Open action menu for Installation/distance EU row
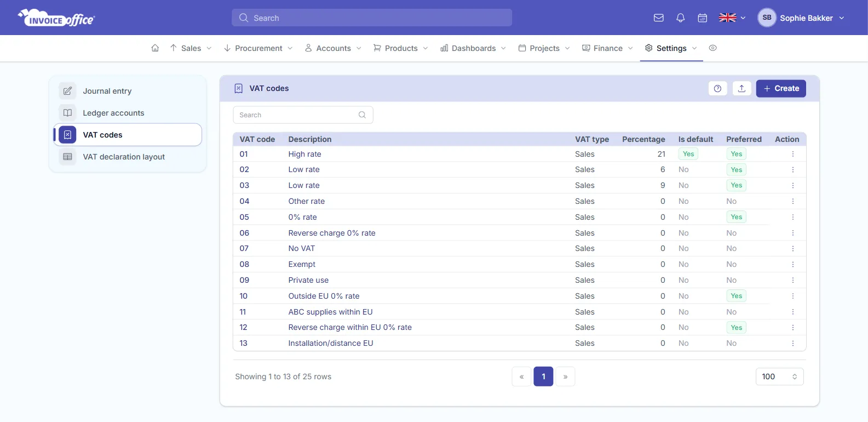The height and width of the screenshot is (422, 868). (x=792, y=343)
